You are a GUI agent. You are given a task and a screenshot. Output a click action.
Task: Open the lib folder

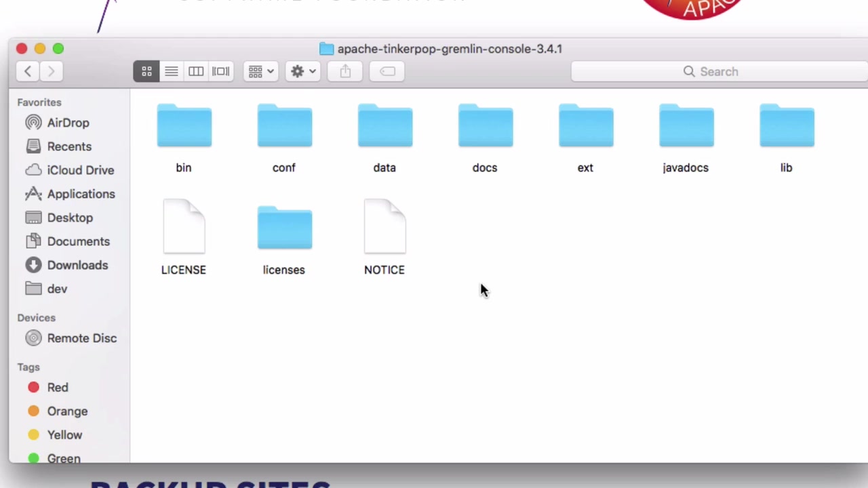[786, 126]
